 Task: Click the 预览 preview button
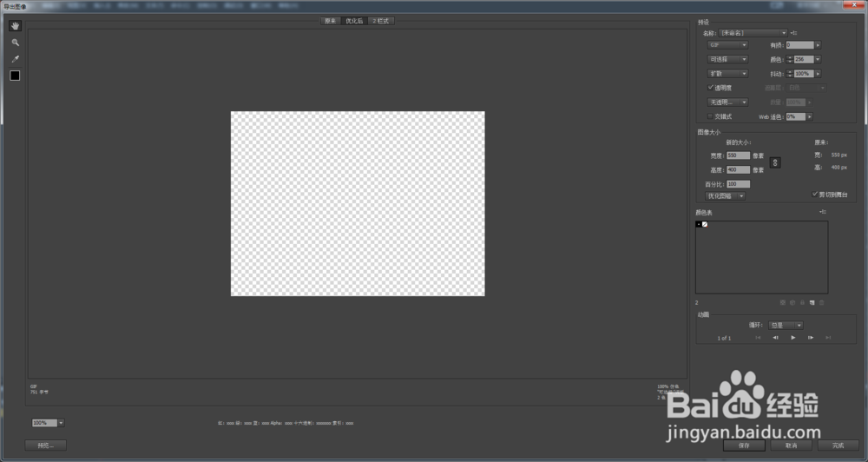coord(45,445)
